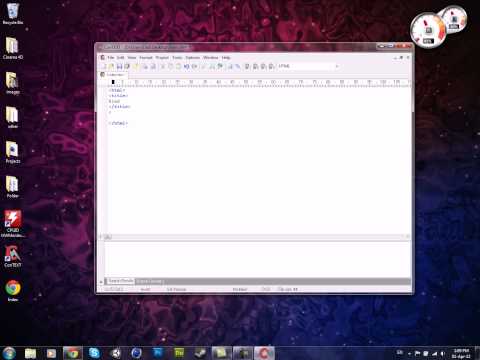Open the Window menu

coord(211,58)
